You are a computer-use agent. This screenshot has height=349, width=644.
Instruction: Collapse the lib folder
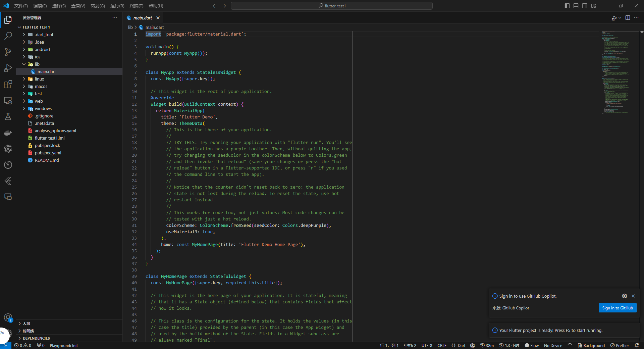click(x=69, y=64)
